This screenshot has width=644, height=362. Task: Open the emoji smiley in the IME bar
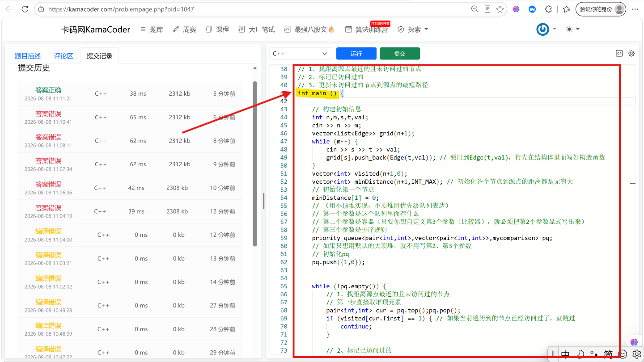click(x=623, y=354)
